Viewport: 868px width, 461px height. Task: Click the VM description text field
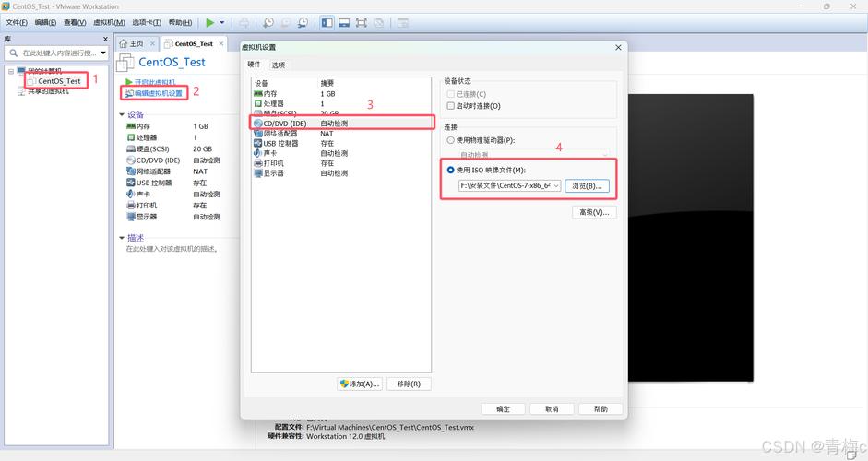point(172,249)
